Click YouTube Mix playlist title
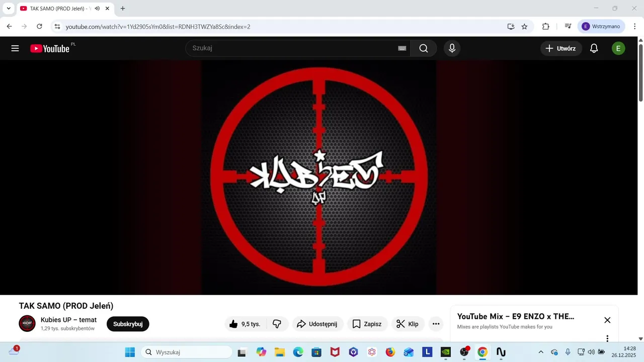 [516, 316]
